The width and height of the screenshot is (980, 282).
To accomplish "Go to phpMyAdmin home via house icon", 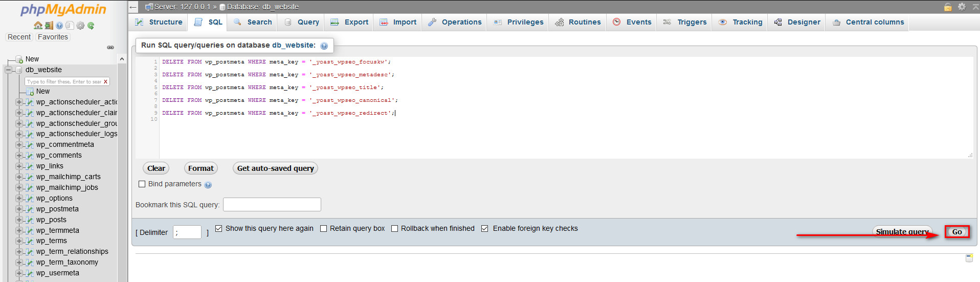I will (38, 26).
